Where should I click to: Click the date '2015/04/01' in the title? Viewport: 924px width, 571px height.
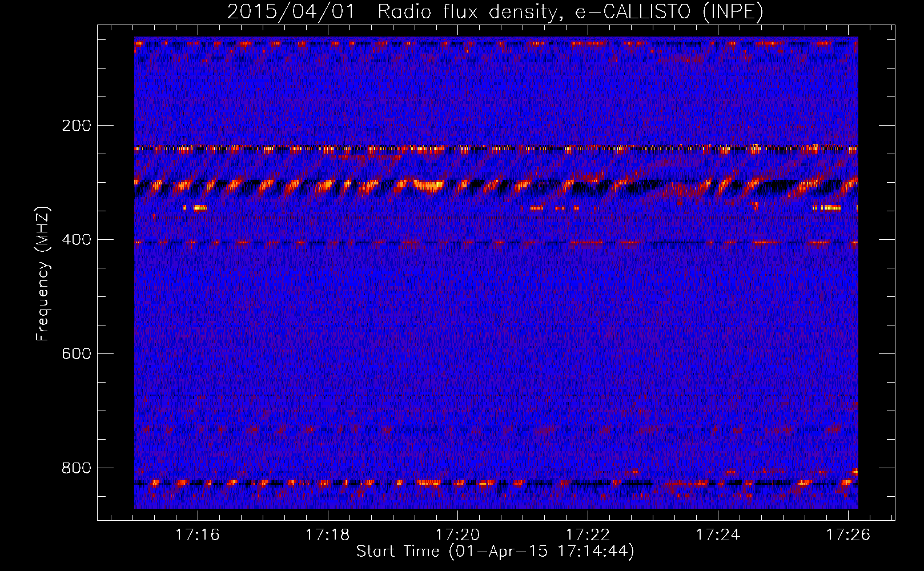[291, 11]
